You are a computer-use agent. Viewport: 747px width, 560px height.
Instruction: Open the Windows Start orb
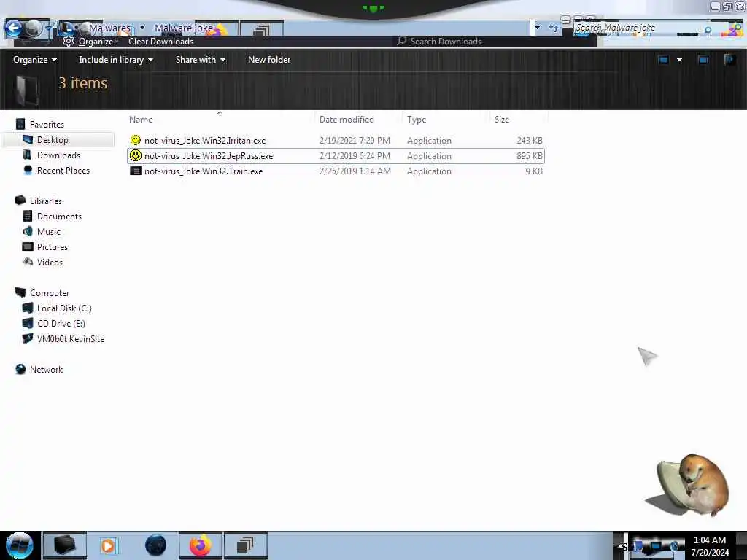tap(20, 545)
